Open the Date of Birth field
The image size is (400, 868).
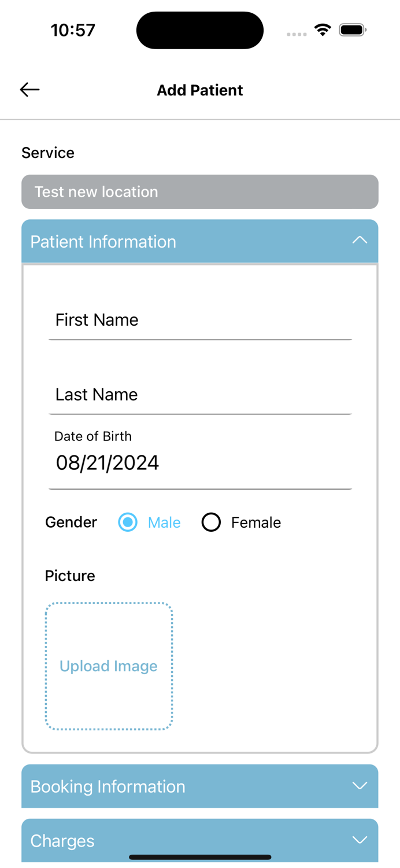click(200, 462)
